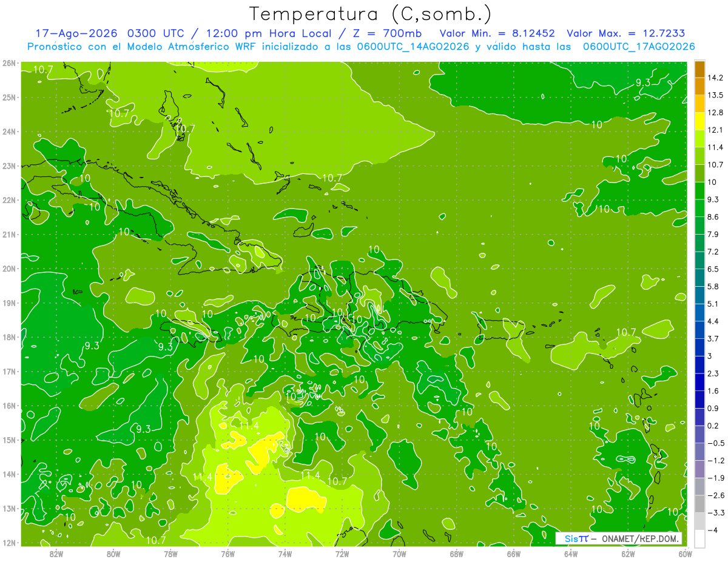Click the 76W longitude axis label
Viewport: 728px width, 562px height.
[227, 554]
